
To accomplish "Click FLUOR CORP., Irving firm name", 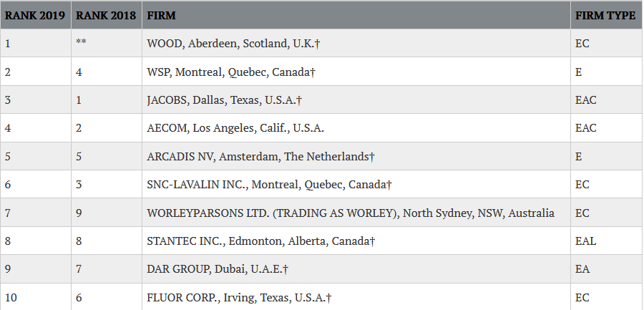I will tap(239, 297).
